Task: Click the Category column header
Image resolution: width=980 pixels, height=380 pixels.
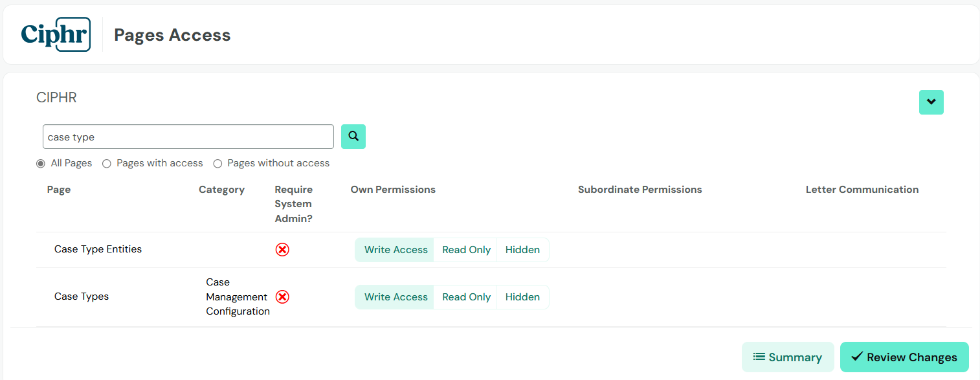Action: pyautogui.click(x=221, y=190)
